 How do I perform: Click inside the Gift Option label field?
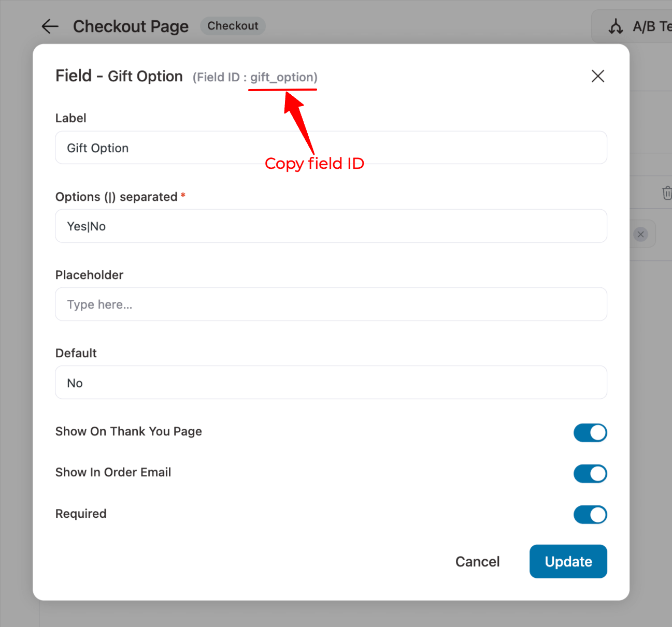click(x=331, y=148)
